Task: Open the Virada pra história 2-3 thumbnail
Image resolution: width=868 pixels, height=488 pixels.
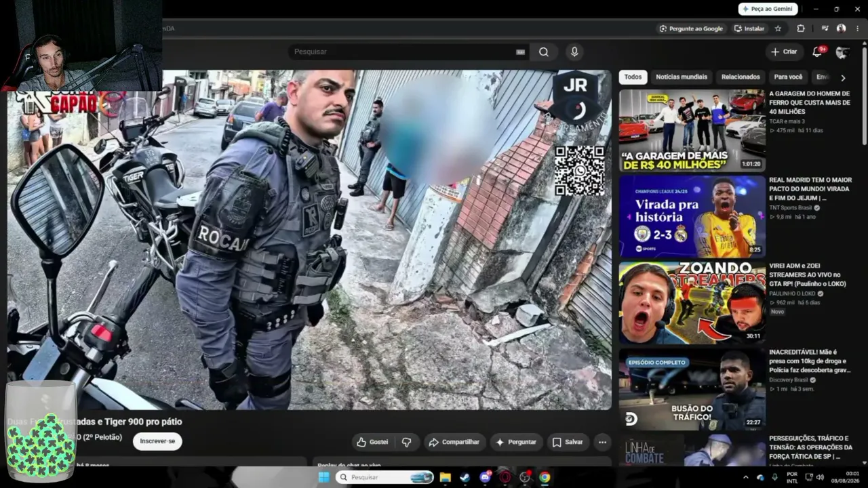Action: click(692, 217)
